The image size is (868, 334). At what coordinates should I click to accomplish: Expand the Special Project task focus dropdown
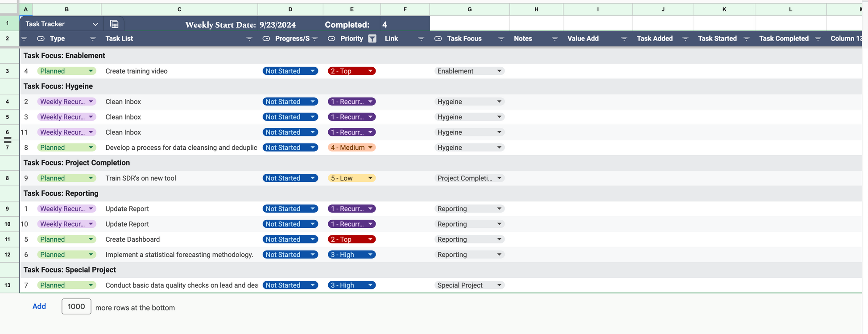(499, 285)
